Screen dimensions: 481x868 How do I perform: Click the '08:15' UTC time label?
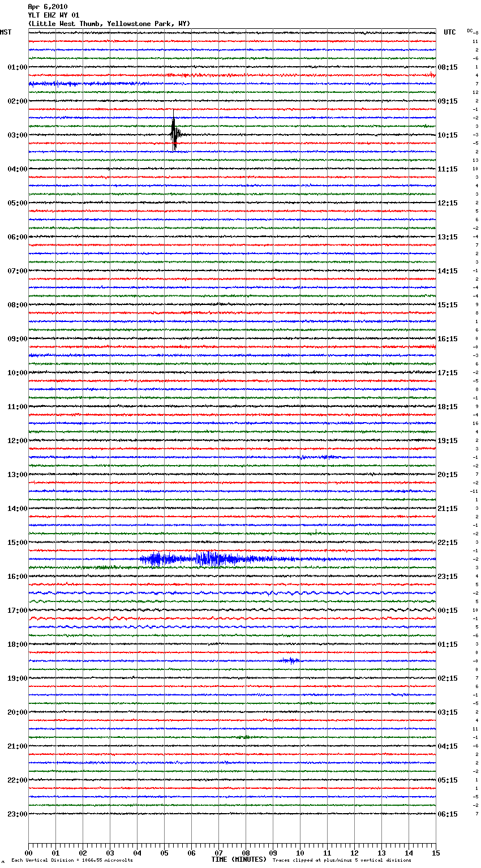(448, 67)
